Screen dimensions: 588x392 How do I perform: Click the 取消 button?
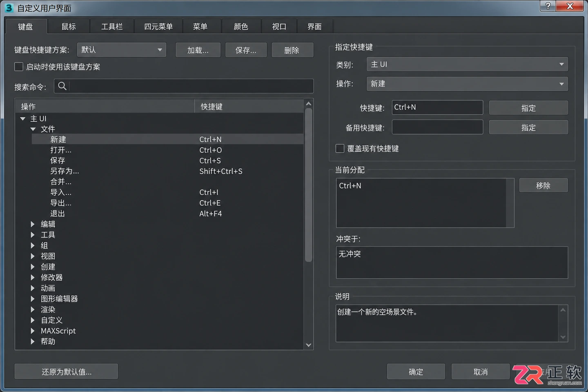coord(481,372)
